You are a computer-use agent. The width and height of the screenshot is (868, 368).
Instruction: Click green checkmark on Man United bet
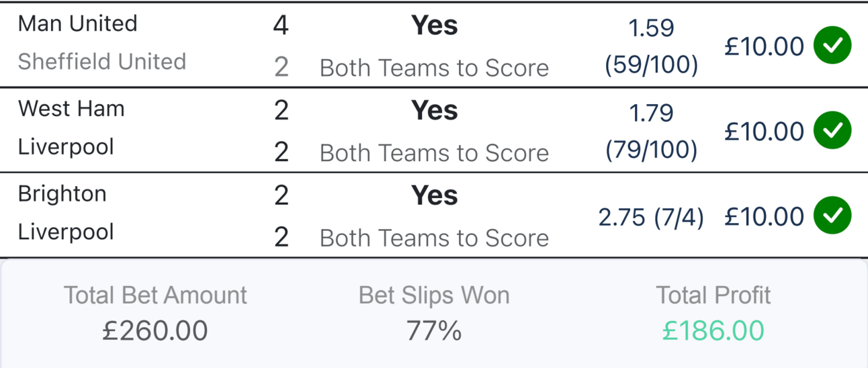click(832, 46)
